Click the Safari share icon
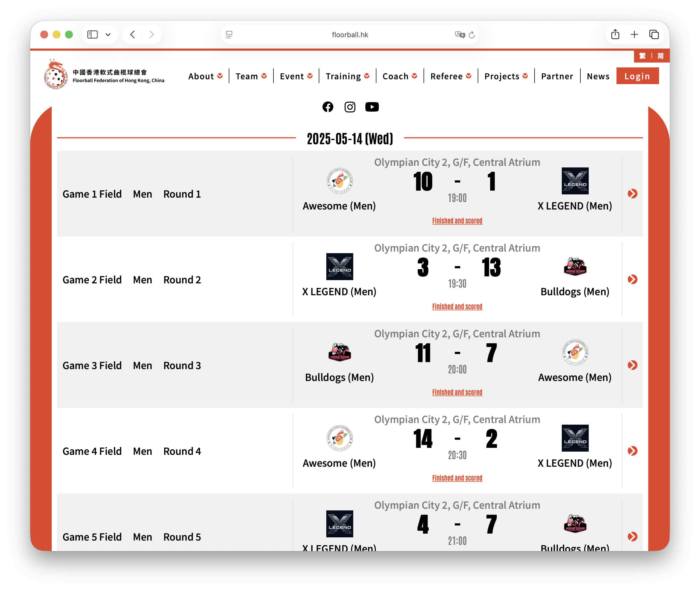The height and width of the screenshot is (591, 700). tap(615, 35)
